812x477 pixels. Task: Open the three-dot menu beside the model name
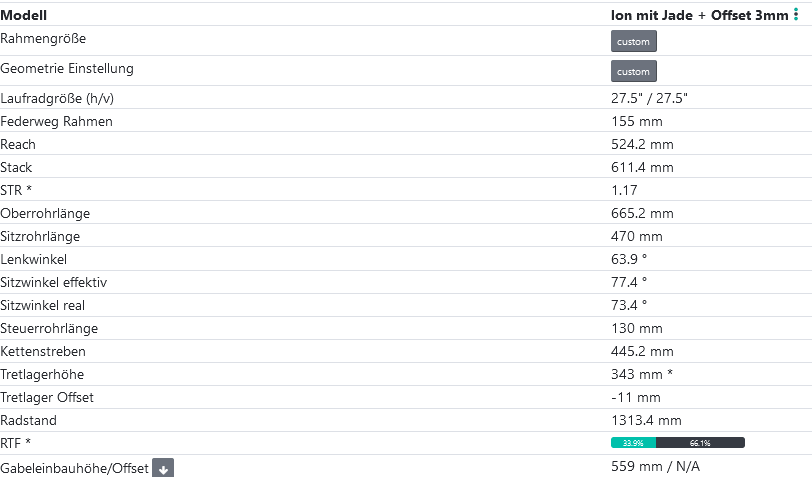pyautogui.click(x=796, y=15)
